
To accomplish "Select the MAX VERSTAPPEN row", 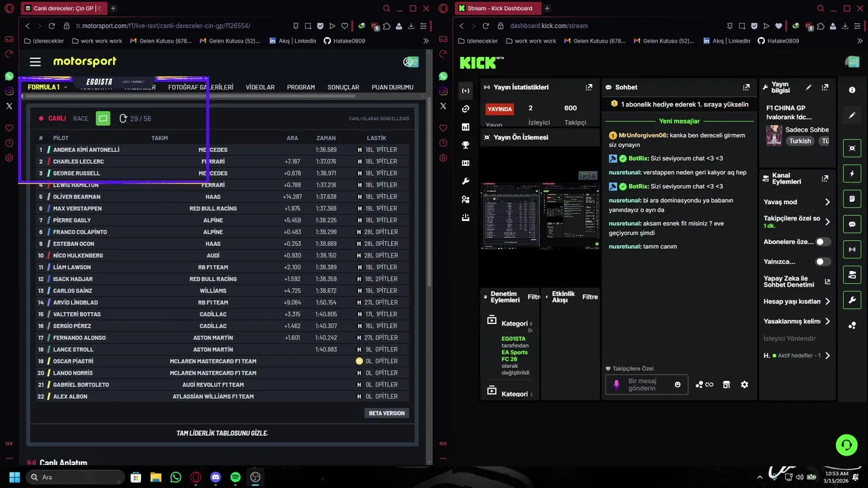I will 222,209.
